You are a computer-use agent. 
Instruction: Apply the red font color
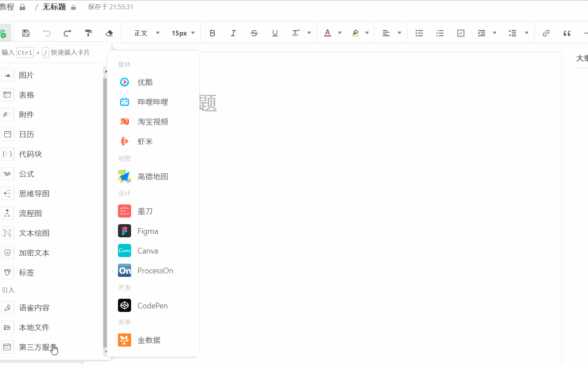click(x=328, y=33)
